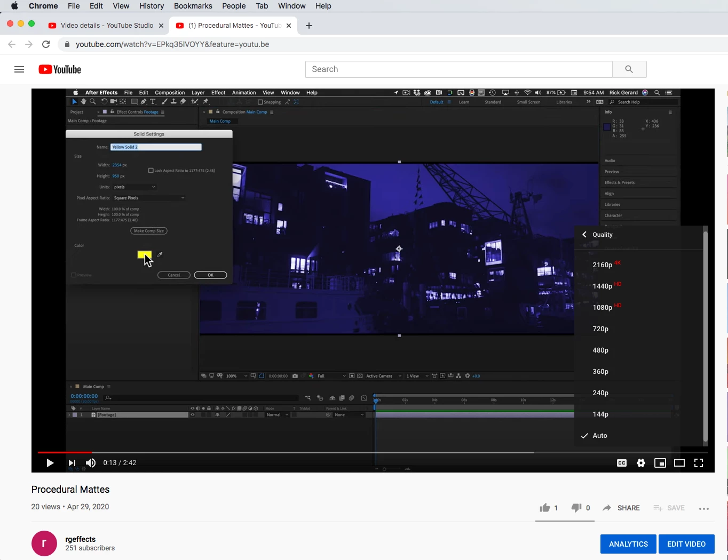Open more actions three-dot menu
This screenshot has width=728, height=560.
click(704, 508)
